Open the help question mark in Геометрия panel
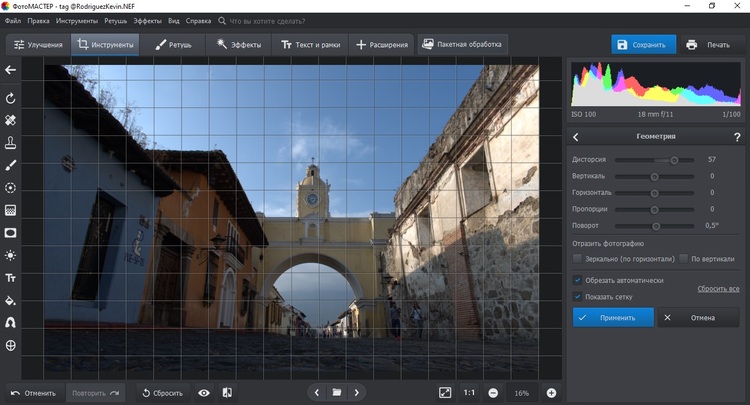This screenshot has width=750, height=405. pos(737,137)
